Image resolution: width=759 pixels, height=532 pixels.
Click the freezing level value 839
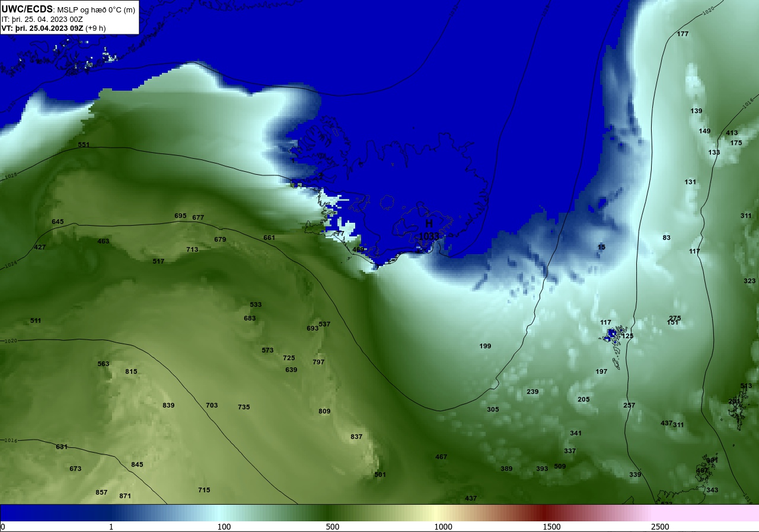tap(168, 405)
